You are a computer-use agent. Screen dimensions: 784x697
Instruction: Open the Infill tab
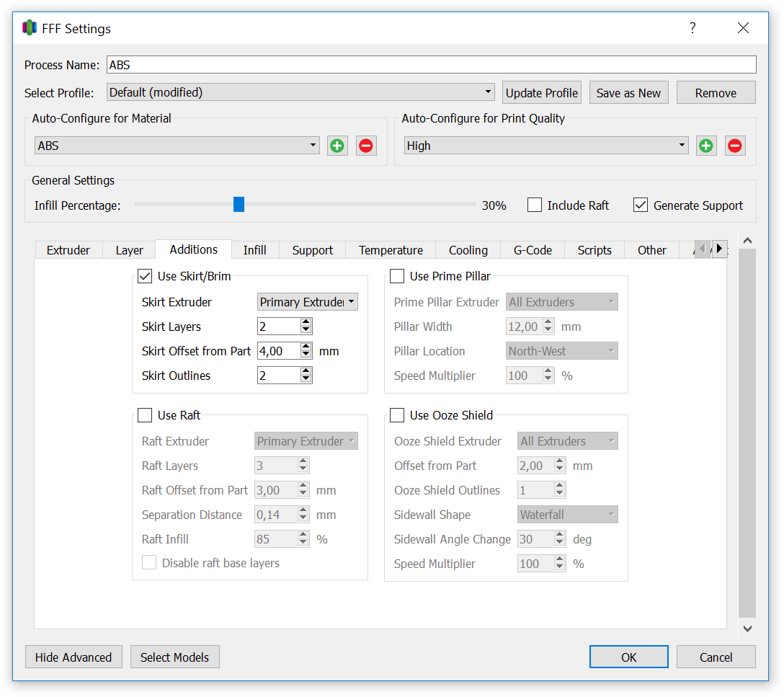255,250
